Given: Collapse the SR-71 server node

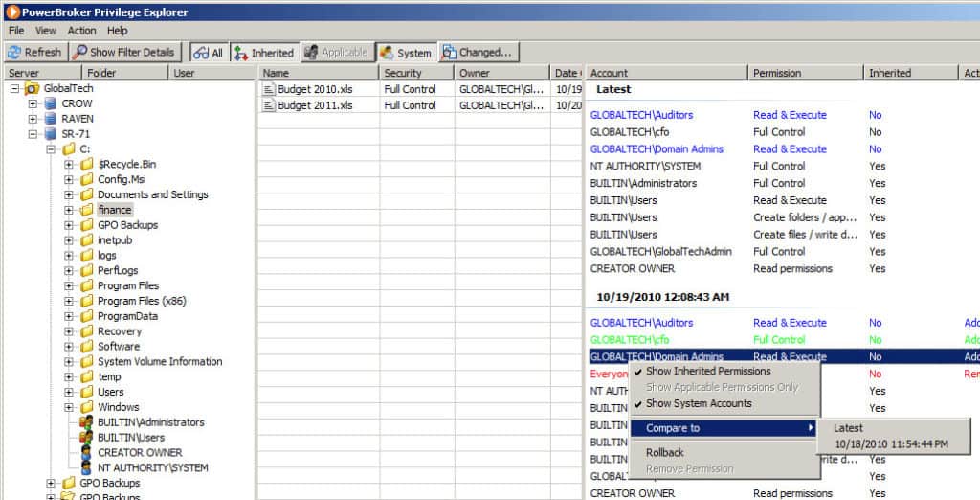Looking at the screenshot, I should 33,134.
